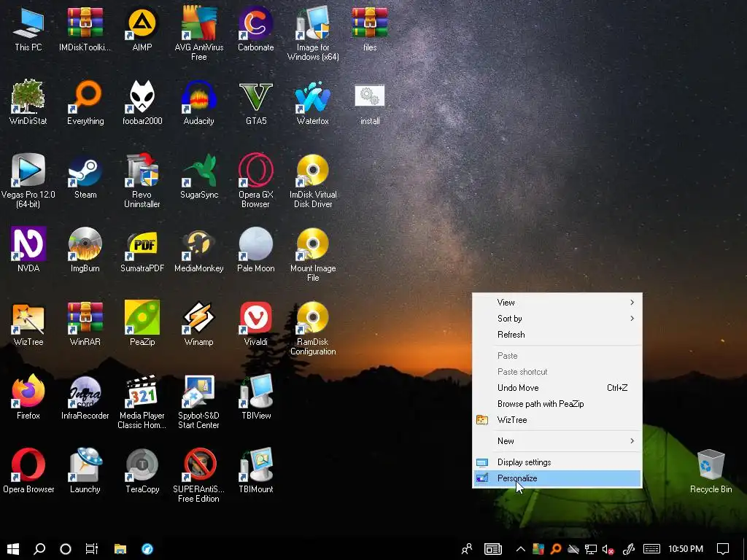Image resolution: width=747 pixels, height=560 pixels.
Task: Open Cortana circle on taskbar
Action: [66, 549]
